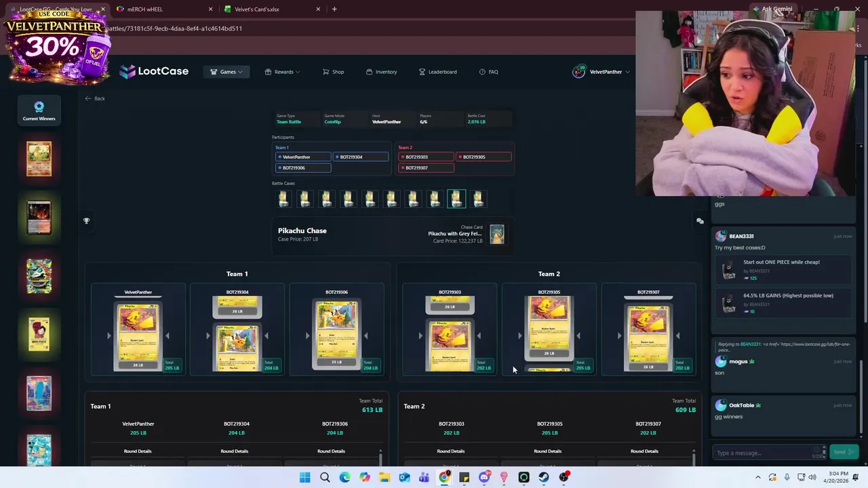Image resolution: width=868 pixels, height=488 pixels.
Task: Click Team 2 total '609 LB'
Action: [686, 410]
